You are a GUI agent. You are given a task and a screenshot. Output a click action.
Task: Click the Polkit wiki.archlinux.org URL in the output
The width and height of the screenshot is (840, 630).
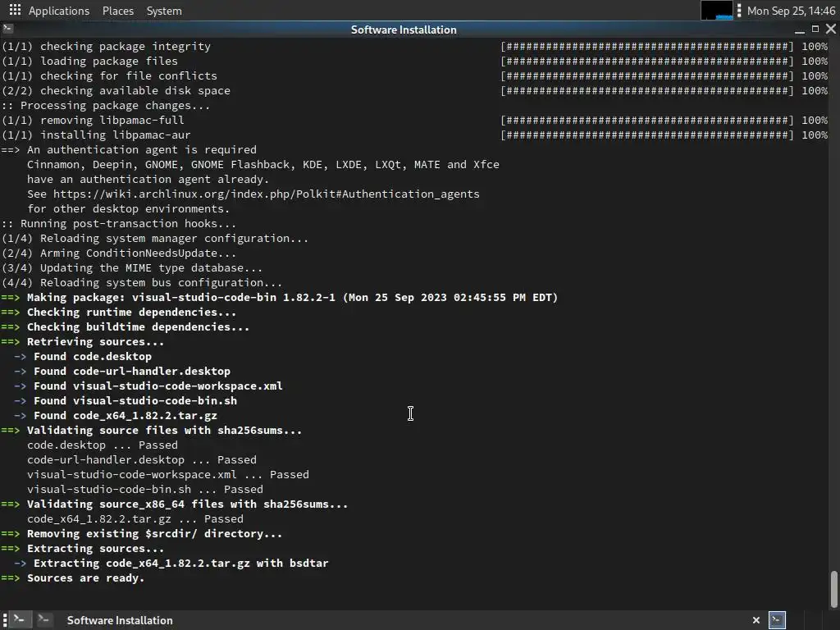pyautogui.click(x=267, y=194)
